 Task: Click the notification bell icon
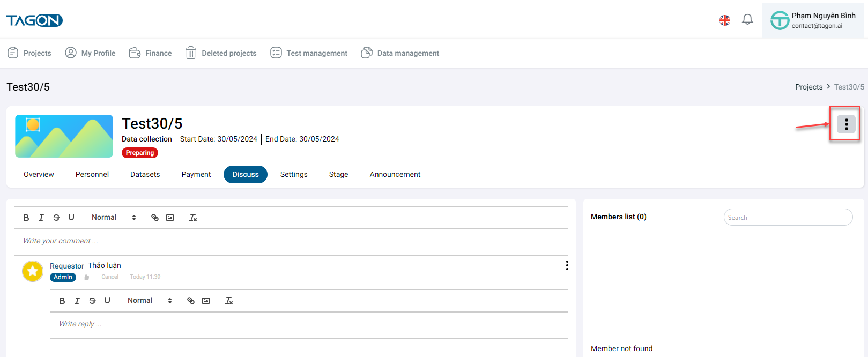[x=747, y=20]
